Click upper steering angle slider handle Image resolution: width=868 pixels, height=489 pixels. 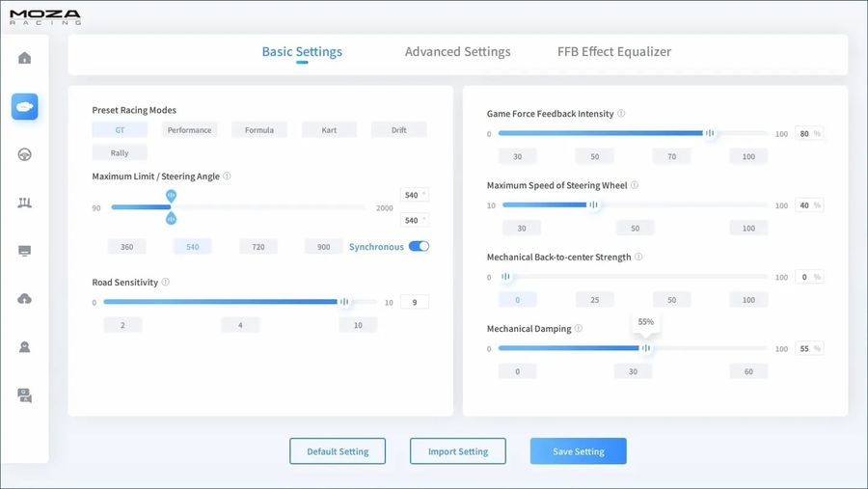[x=171, y=196]
